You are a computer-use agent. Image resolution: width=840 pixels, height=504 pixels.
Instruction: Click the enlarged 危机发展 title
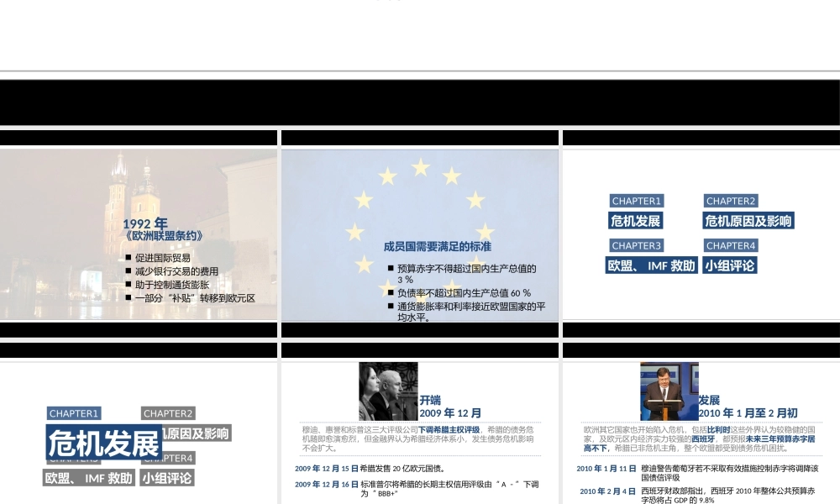point(103,443)
